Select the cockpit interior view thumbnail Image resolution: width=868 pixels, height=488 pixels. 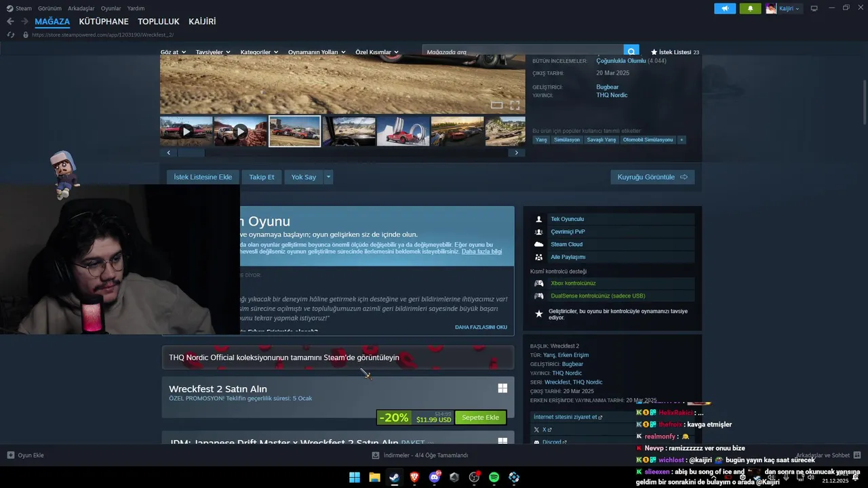point(349,131)
